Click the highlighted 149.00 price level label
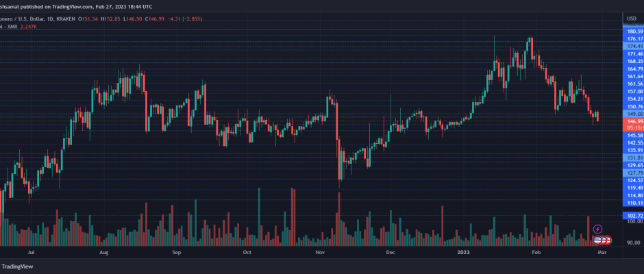644x274 pixels. point(634,114)
